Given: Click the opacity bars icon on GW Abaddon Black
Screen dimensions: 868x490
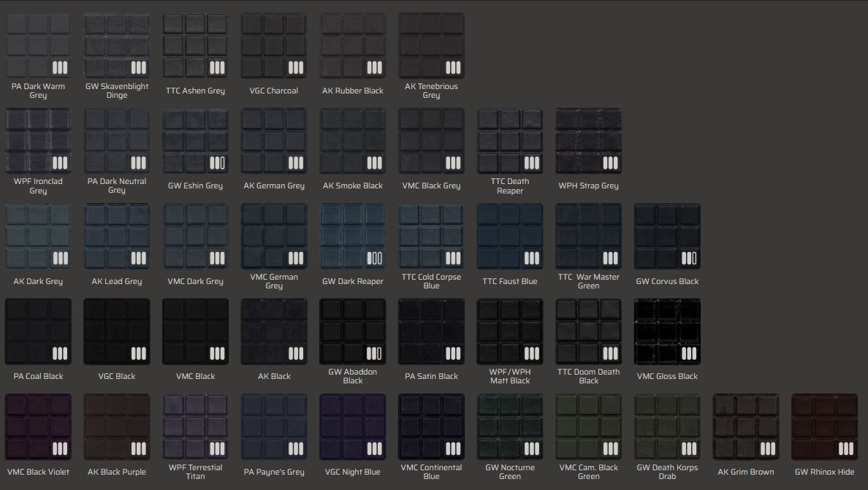Looking at the screenshot, I should (374, 353).
